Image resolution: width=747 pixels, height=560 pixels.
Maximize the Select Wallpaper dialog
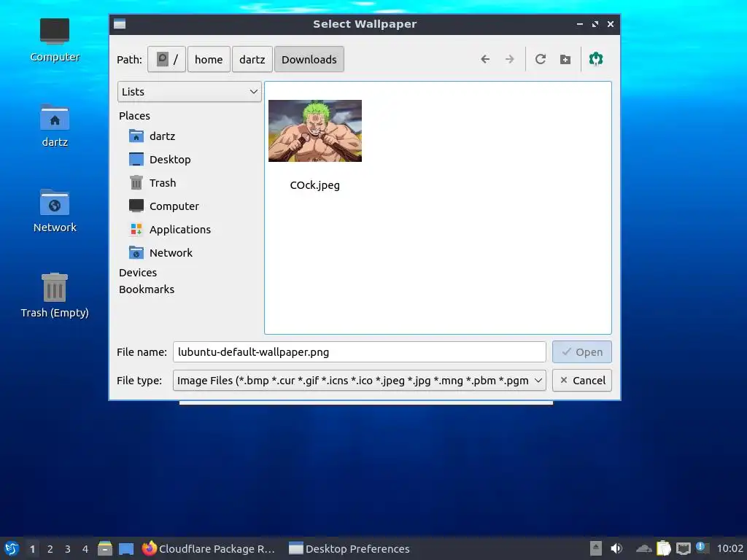click(x=595, y=24)
